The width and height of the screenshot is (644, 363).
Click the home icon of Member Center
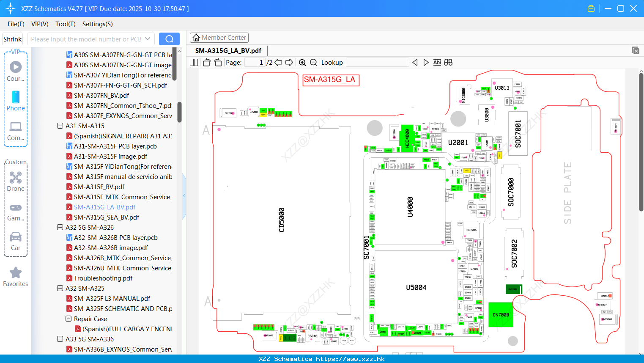coord(196,38)
